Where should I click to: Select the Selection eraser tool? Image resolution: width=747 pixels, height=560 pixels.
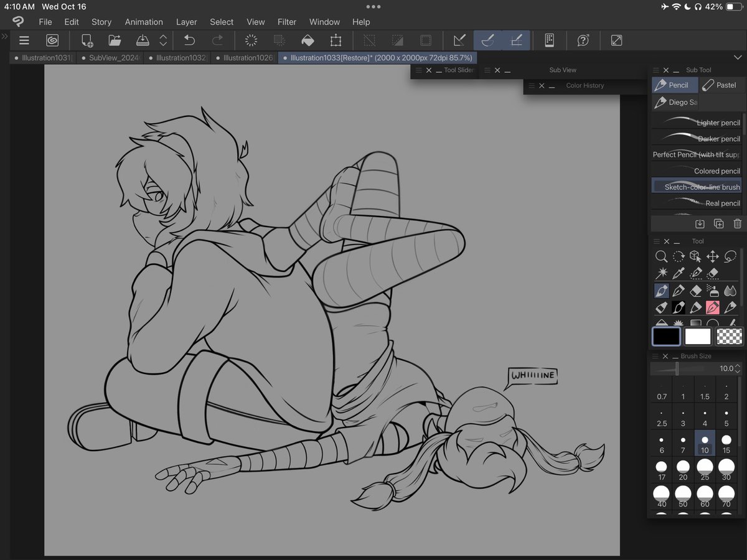[713, 273]
